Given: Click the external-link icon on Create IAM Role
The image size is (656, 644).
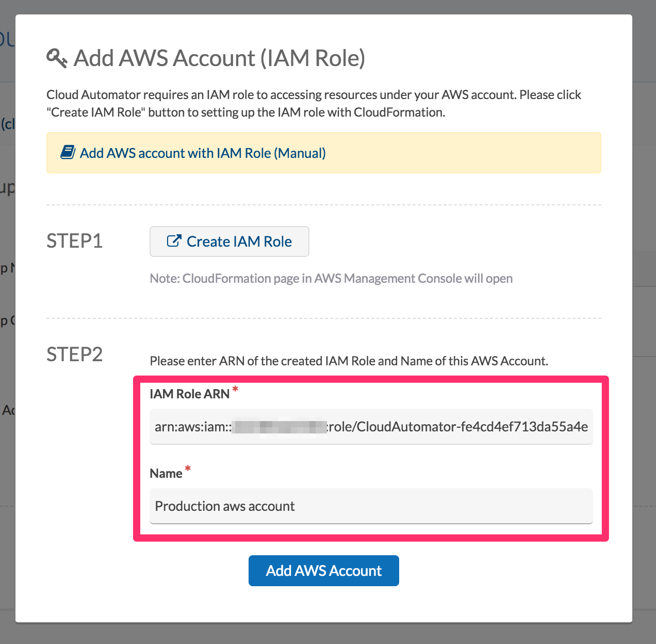Looking at the screenshot, I should tap(174, 241).
